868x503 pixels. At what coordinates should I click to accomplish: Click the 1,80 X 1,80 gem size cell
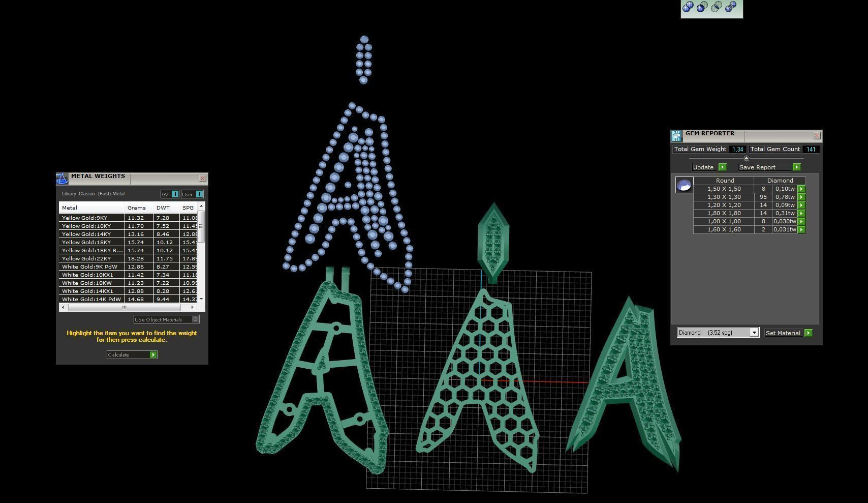coord(724,213)
